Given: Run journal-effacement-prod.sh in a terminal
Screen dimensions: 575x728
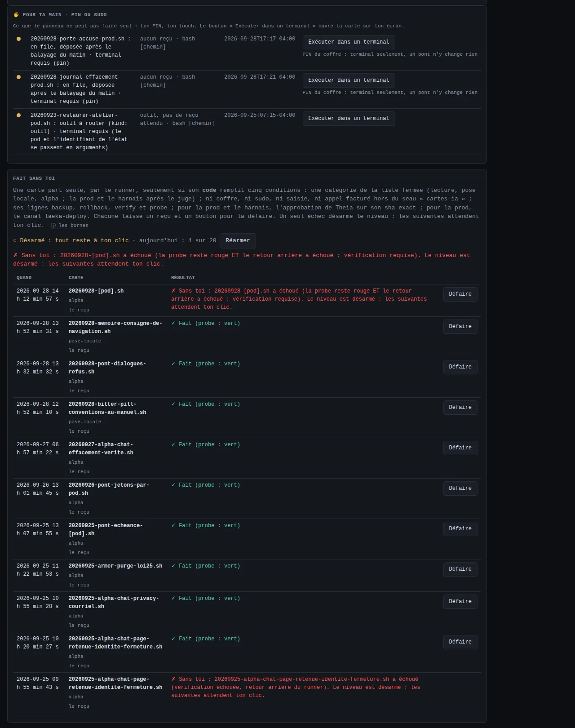Looking at the screenshot, I should (x=349, y=80).
